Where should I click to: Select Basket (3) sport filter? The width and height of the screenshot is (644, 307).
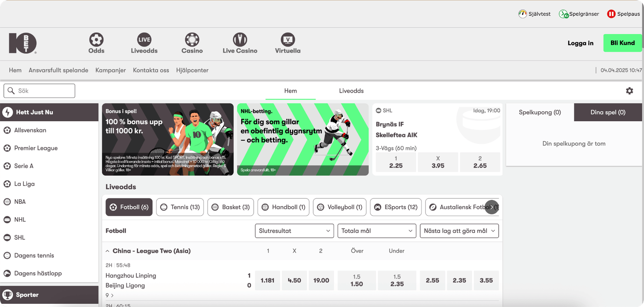click(x=231, y=207)
